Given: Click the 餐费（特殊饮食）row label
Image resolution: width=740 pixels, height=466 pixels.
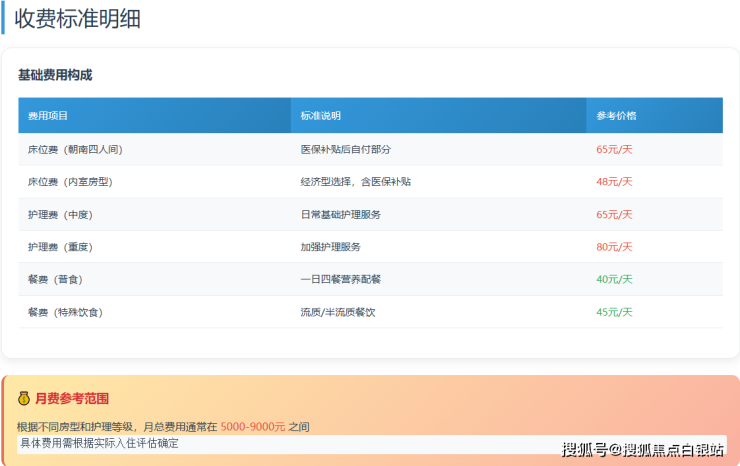Looking at the screenshot, I should pyautogui.click(x=65, y=312).
